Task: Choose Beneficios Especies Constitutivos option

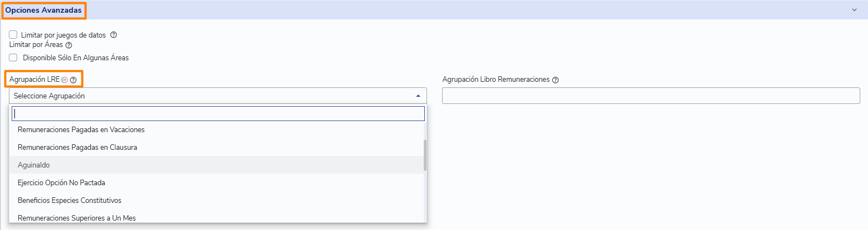Action: [69, 200]
